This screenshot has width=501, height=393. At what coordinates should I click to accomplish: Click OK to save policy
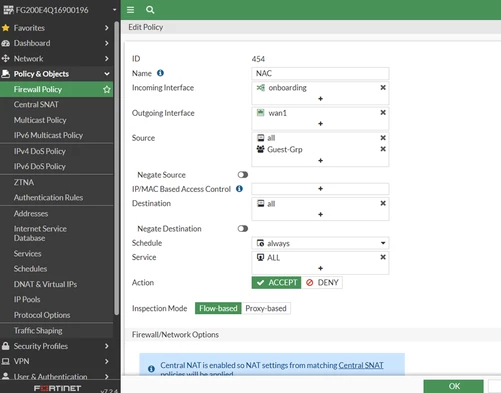[454, 386]
